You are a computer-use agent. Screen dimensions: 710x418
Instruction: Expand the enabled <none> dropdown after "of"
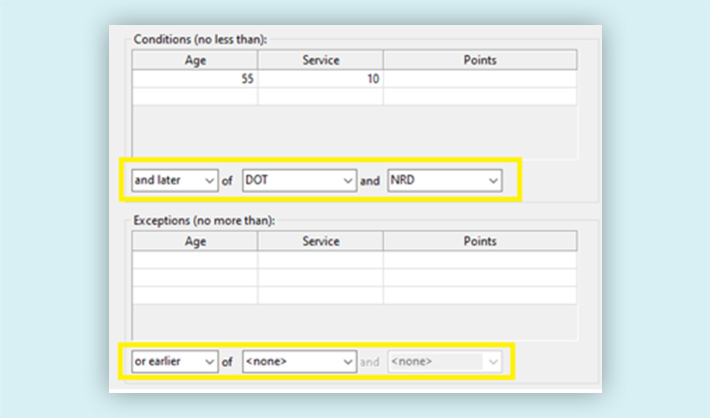(x=299, y=361)
